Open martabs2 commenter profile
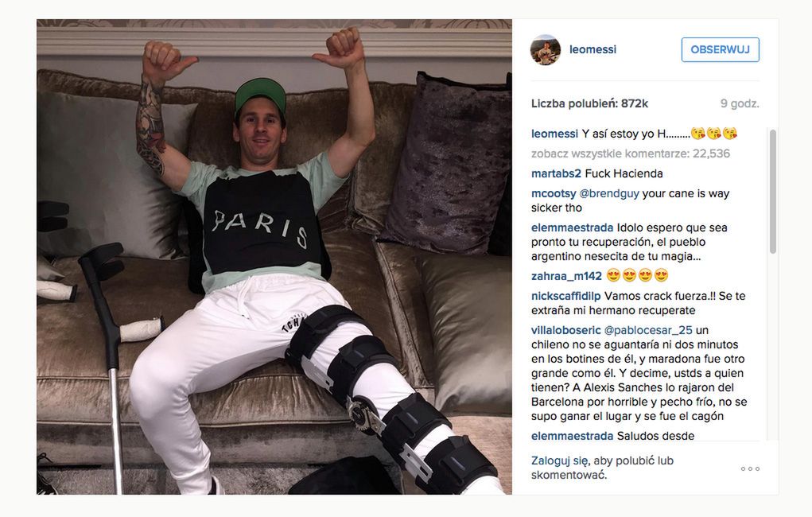Viewport: 812px width, 517px height. pos(556,173)
